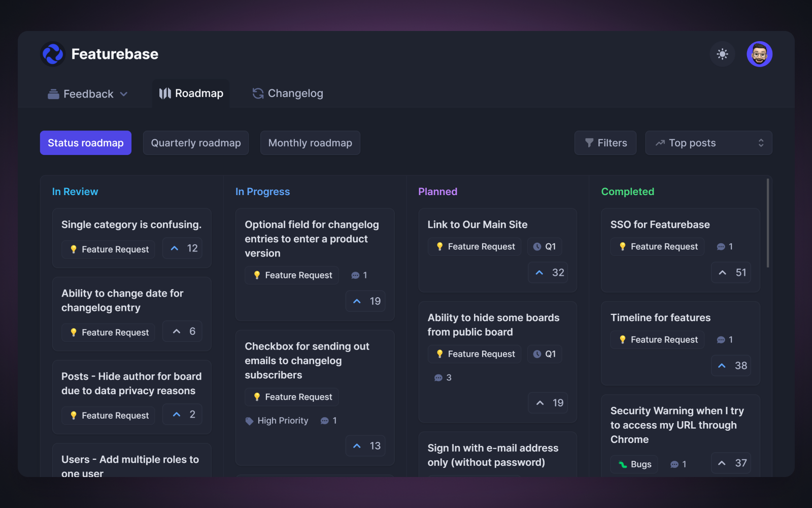The width and height of the screenshot is (812, 508).
Task: Click the Planned column heading
Action: [437, 192]
